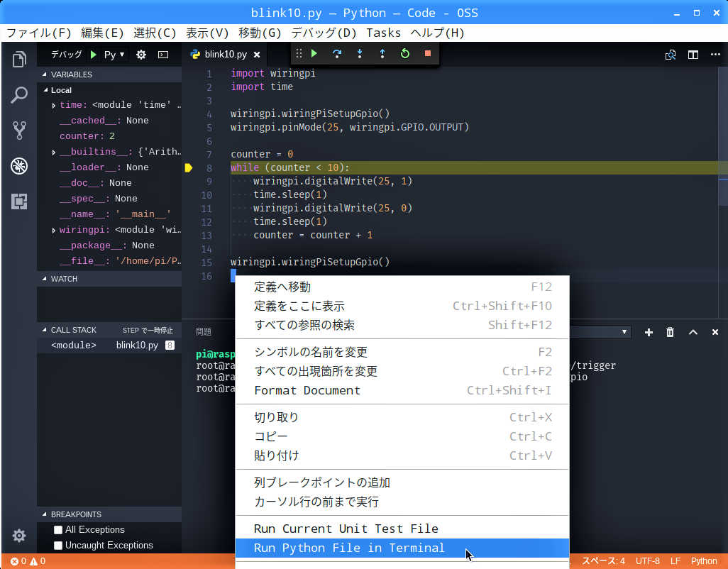Screen dimensions: 728x569
Task: Collapse the WATCH section
Action: (x=109, y=279)
